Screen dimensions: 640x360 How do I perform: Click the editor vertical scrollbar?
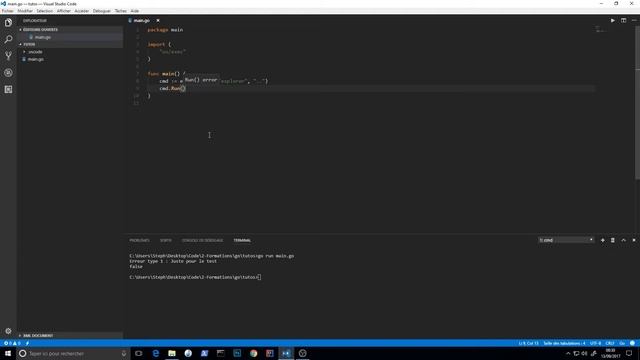pos(637,102)
